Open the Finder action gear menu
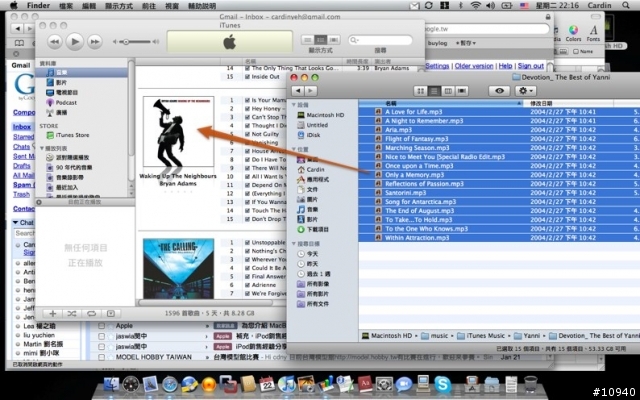Screen dimensions: 640x400 [x=526, y=91]
